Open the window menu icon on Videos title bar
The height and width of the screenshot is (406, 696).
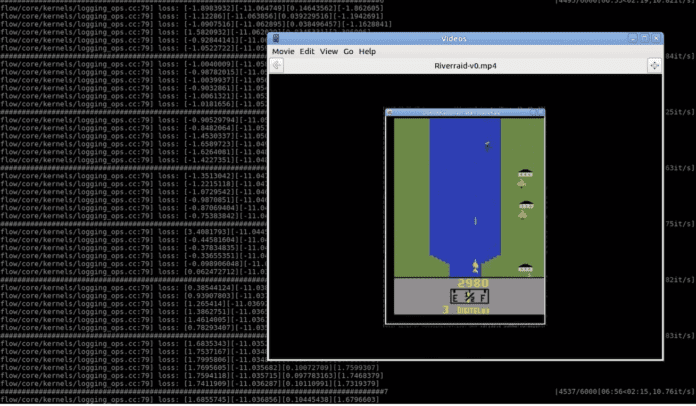coord(277,38)
